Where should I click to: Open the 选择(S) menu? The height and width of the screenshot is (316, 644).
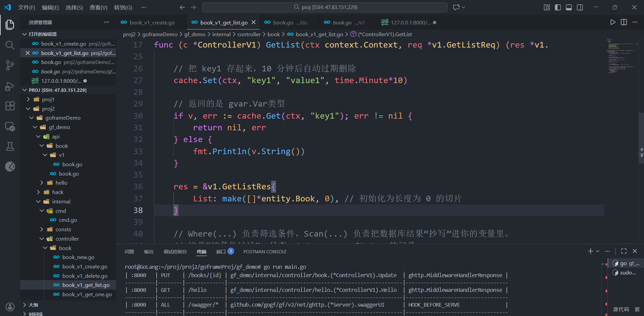tap(74, 7)
